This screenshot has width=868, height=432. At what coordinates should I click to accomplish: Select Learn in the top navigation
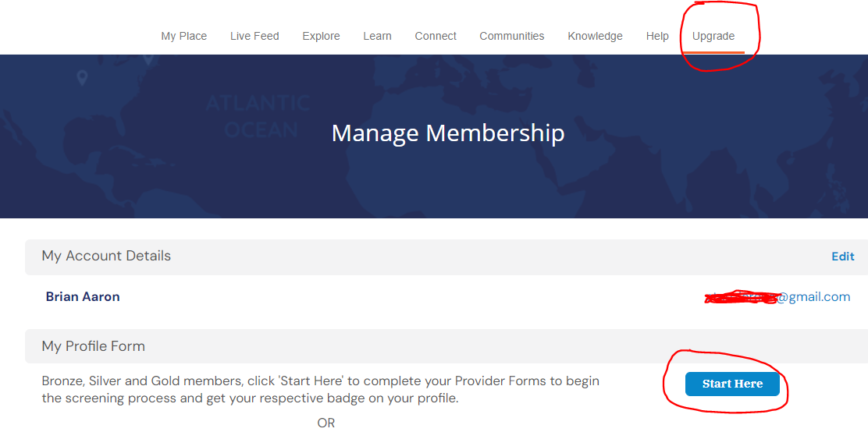(x=378, y=36)
